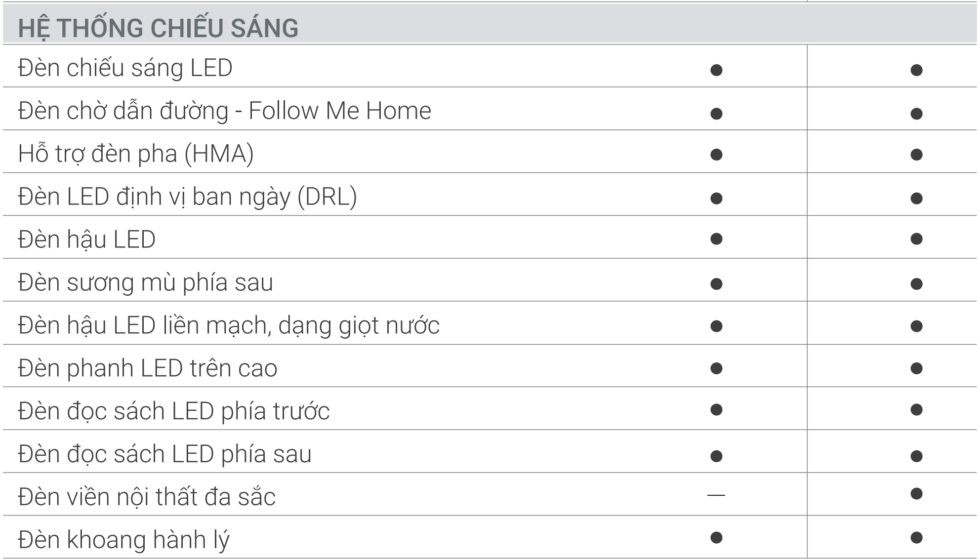Screen dimensions: 980x560
Task: Click the first-column dot for Hỗ trợ đèn pha (HMA)
Action: [716, 155]
